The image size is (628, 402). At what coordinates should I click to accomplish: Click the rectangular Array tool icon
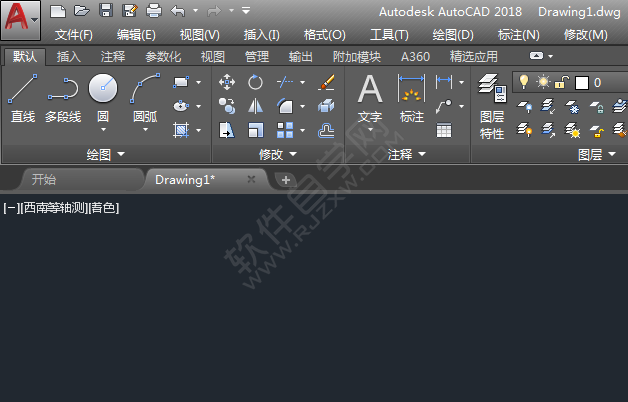tap(285, 130)
